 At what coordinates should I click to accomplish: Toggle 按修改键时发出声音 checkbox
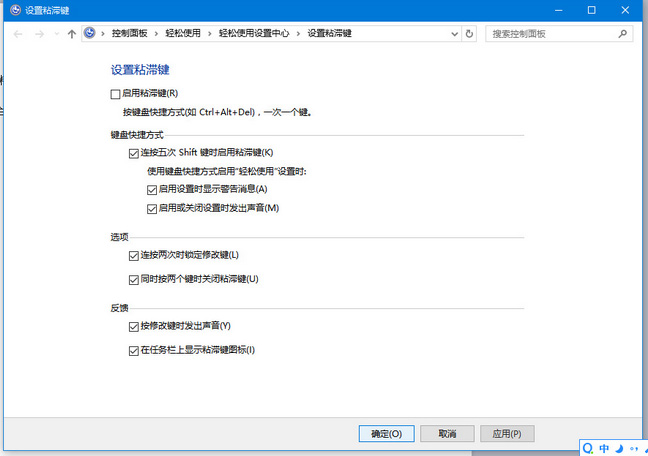[134, 327]
